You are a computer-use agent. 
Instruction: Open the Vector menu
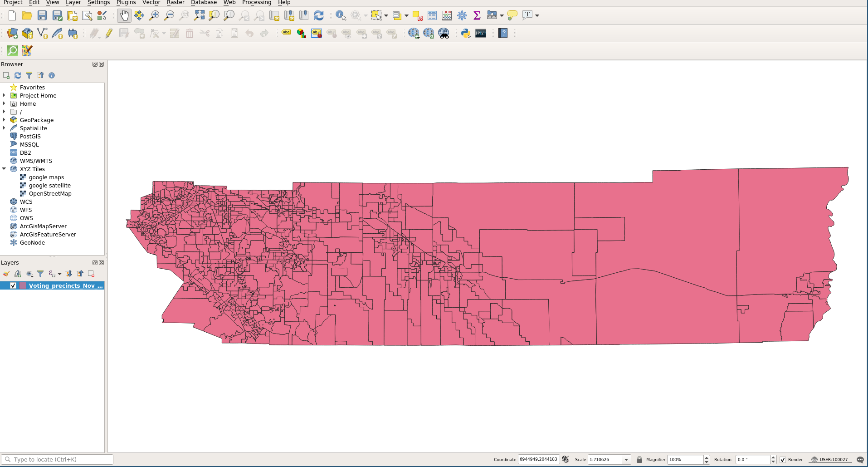(151, 3)
